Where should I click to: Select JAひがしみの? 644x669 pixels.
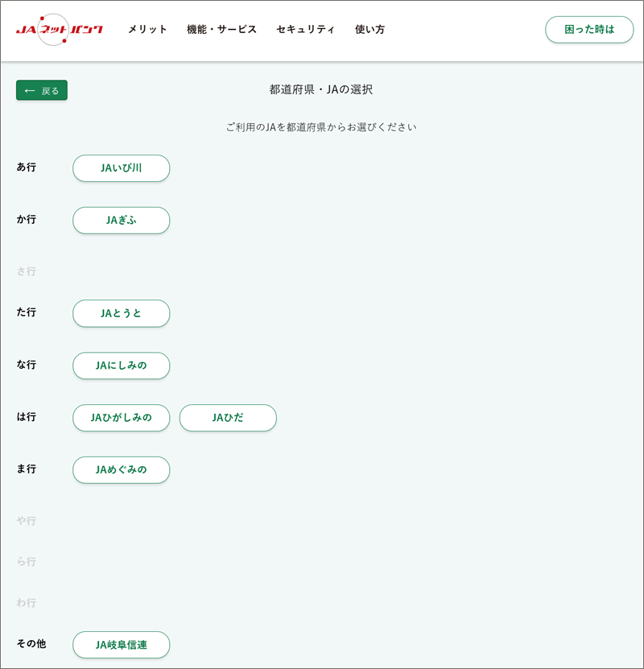(x=121, y=418)
